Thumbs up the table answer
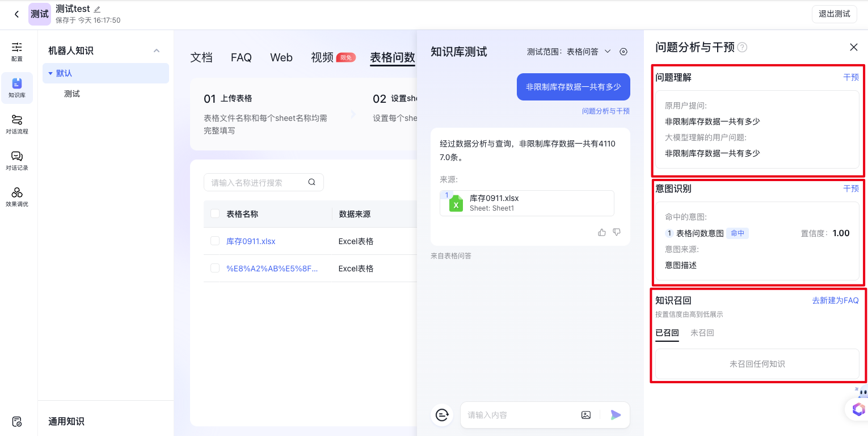The width and height of the screenshot is (868, 436). (602, 232)
